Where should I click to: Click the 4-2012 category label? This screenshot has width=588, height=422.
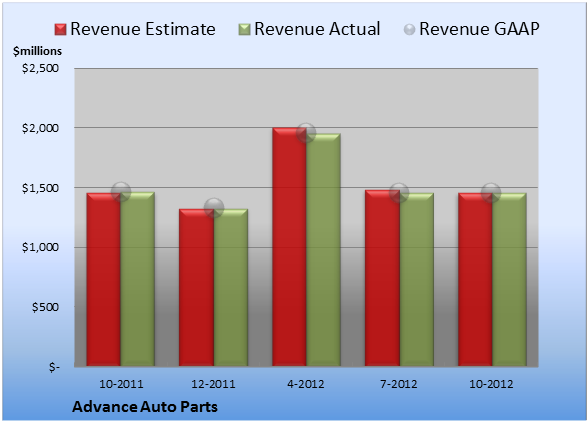pyautogui.click(x=306, y=384)
